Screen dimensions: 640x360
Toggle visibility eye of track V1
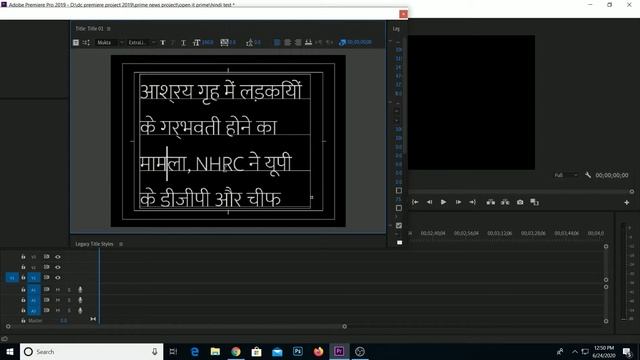click(x=58, y=278)
